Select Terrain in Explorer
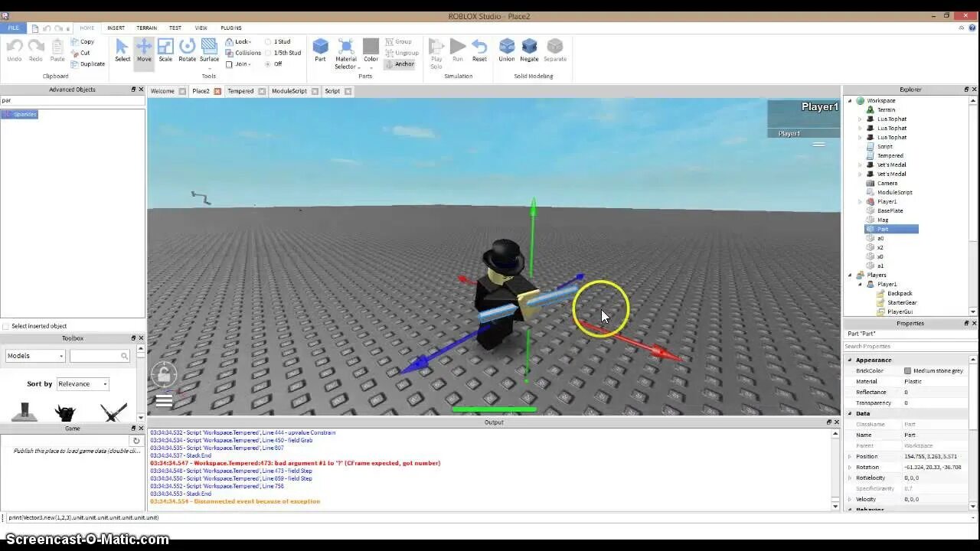This screenshot has height=551, width=980. coord(886,110)
